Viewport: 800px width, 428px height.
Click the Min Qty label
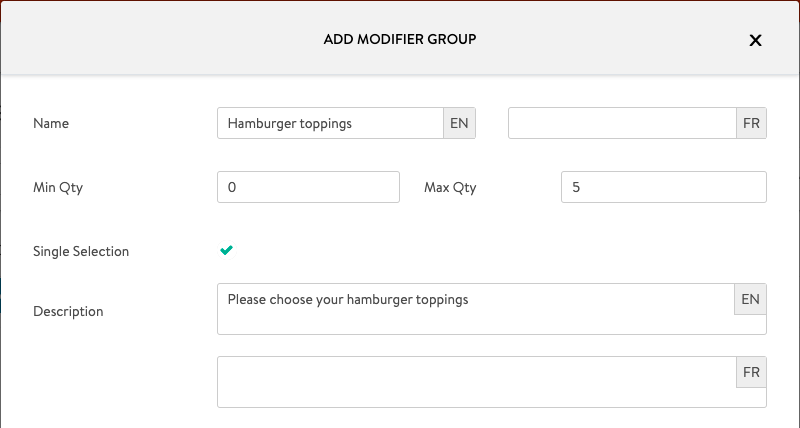click(x=57, y=187)
